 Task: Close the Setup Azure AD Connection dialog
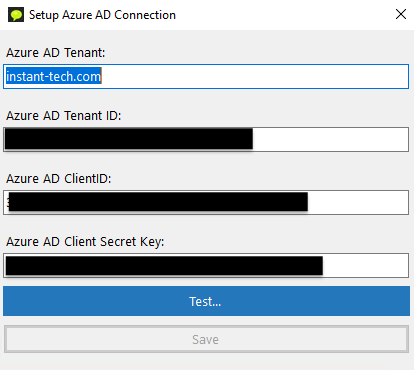(401, 14)
